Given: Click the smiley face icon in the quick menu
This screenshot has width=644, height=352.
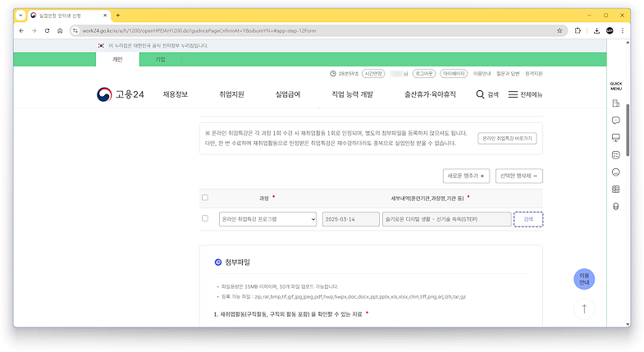Looking at the screenshot, I should click(615, 172).
